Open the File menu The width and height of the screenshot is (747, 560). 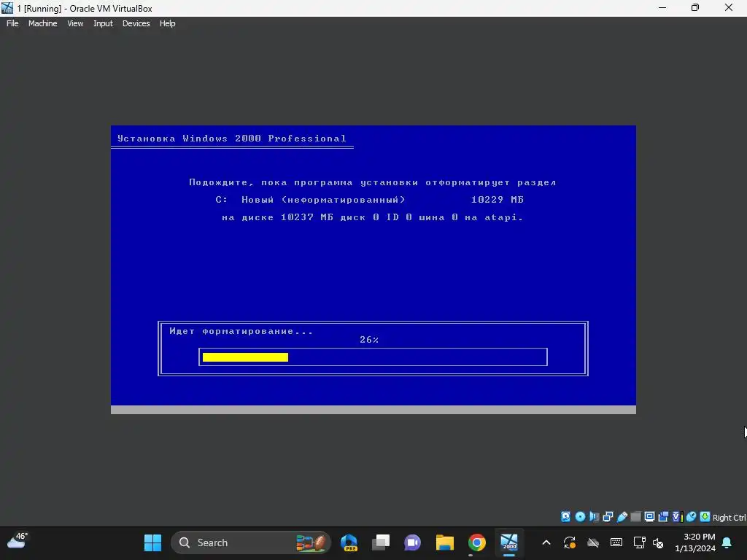click(x=12, y=23)
